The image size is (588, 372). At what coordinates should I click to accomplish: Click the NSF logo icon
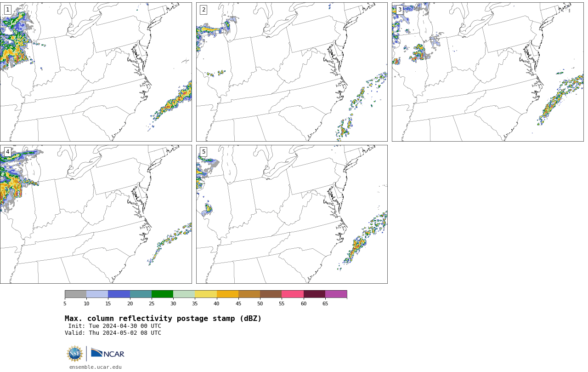(x=75, y=354)
